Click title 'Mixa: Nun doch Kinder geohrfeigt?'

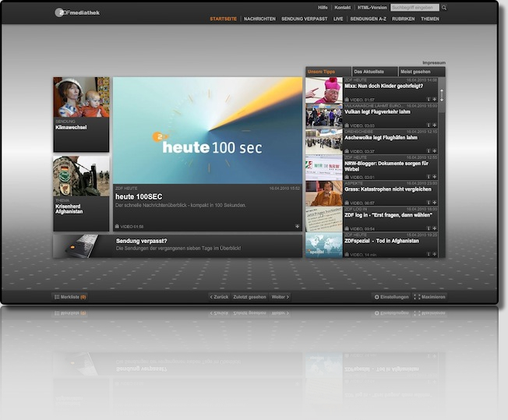pos(384,86)
